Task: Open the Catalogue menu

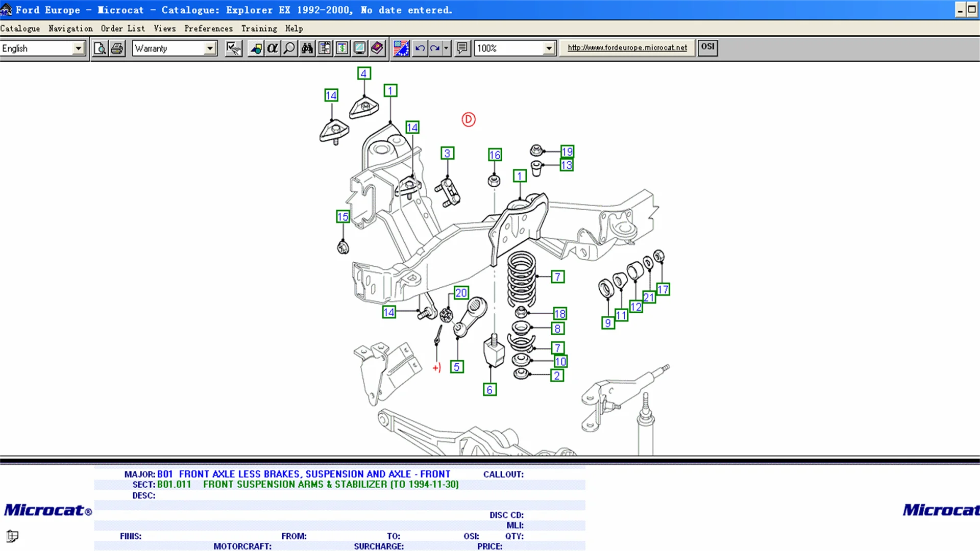Action: coord(20,29)
